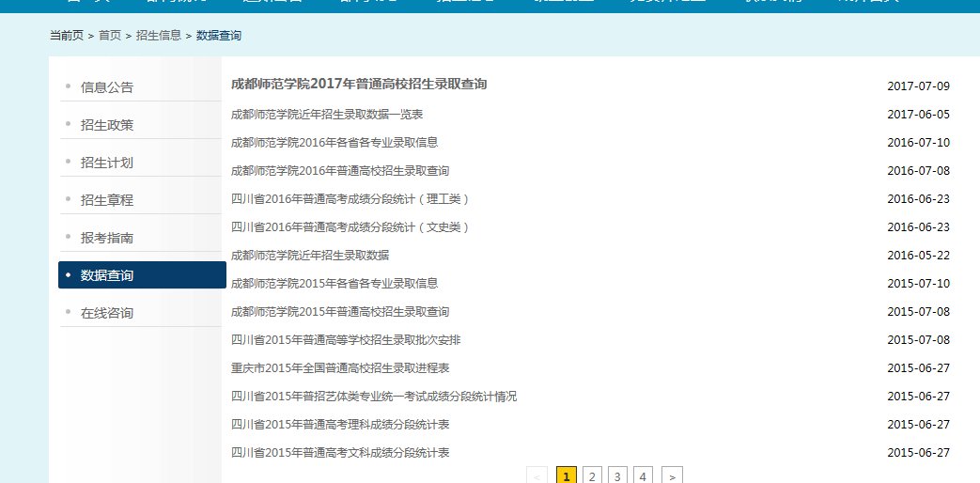Open 四川省2015年普通高考文科成绩分段统计表
This screenshot has width=980, height=483.
pos(340,452)
